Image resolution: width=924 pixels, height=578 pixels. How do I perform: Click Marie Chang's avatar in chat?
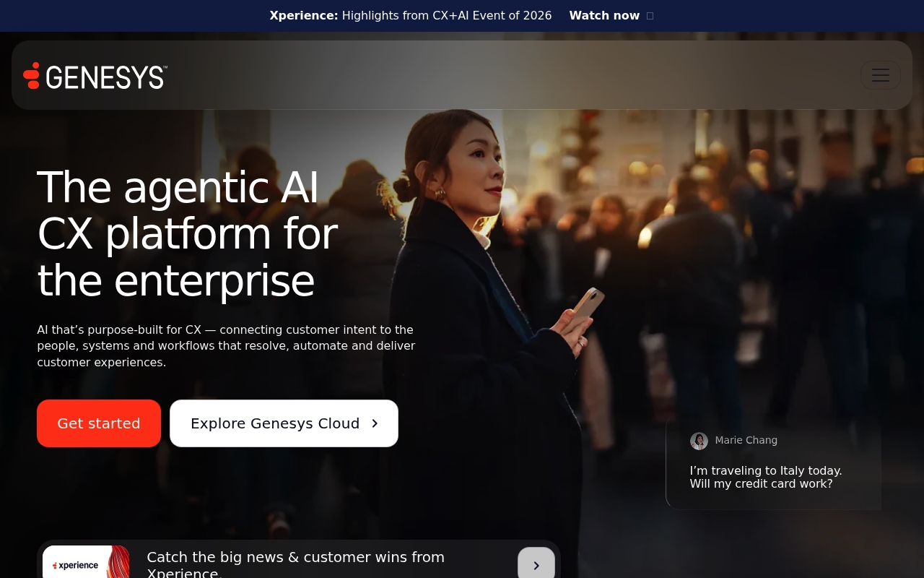tap(699, 441)
